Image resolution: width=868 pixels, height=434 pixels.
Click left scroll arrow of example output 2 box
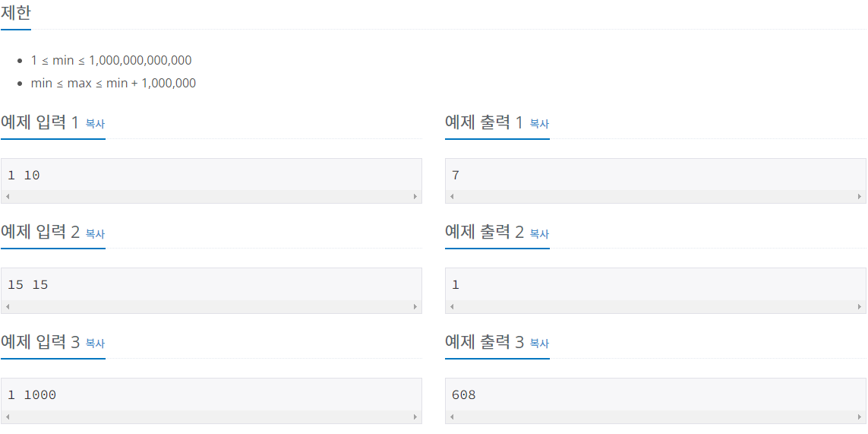point(452,307)
